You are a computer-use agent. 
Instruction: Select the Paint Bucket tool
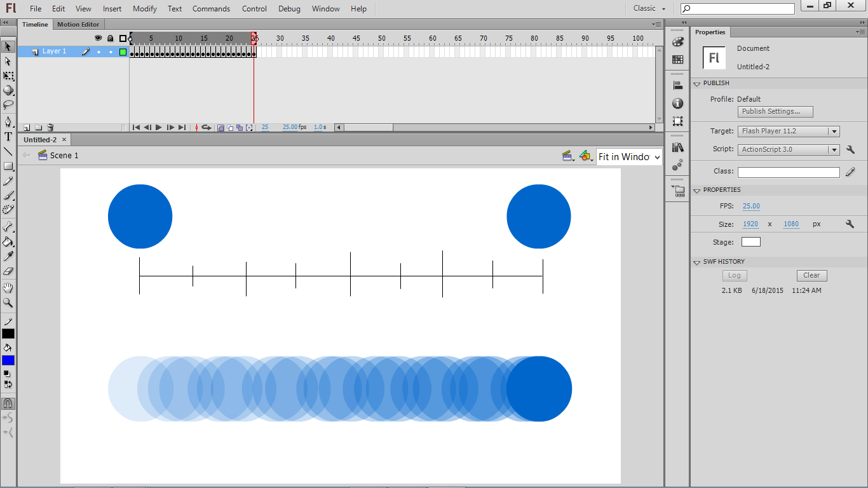click(x=8, y=242)
